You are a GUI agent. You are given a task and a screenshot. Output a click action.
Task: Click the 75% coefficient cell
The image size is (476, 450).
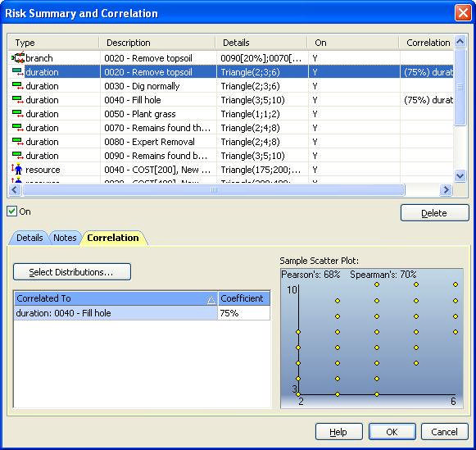point(244,313)
